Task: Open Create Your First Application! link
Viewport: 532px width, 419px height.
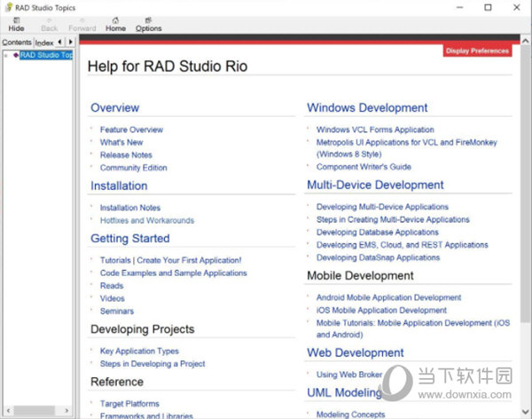Action: point(189,260)
